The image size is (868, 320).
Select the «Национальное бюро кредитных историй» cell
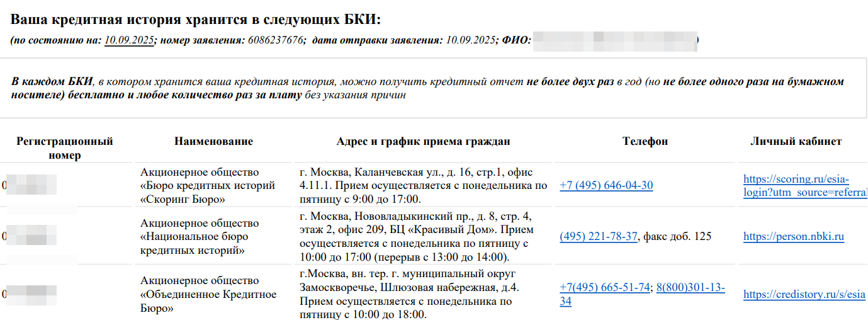(200, 237)
